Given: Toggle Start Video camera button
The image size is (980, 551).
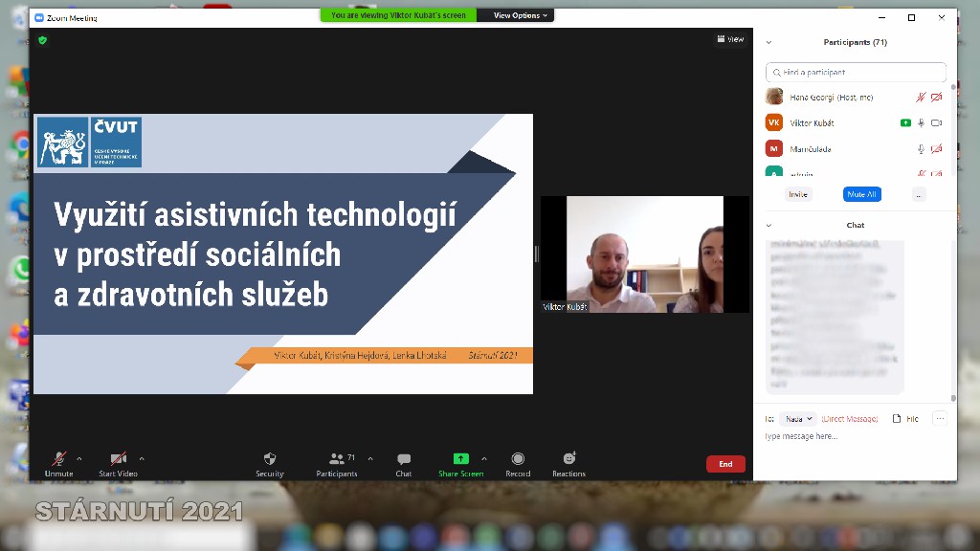Looking at the screenshot, I should (x=118, y=459).
